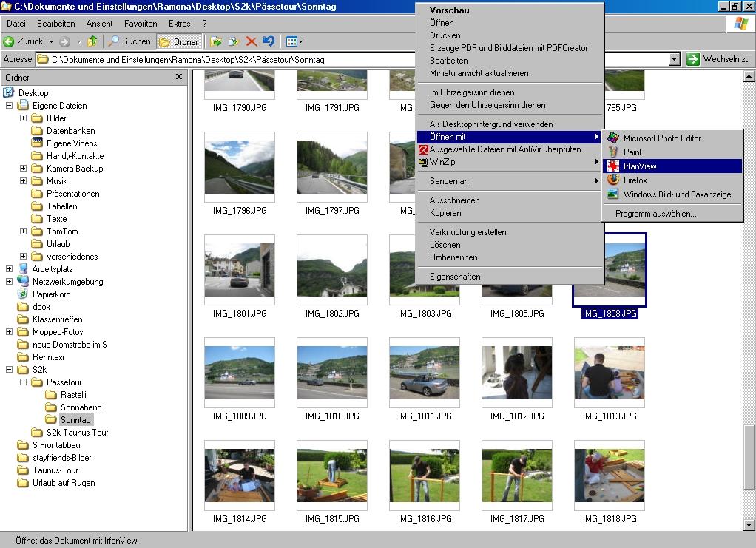The height and width of the screenshot is (548, 756).
Task: Click the Papierkorb recycle bin icon
Action: click(x=23, y=294)
